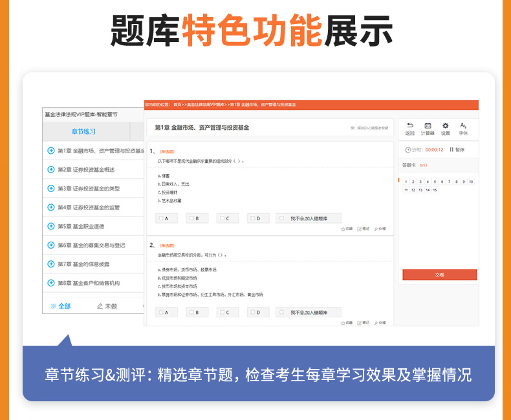This screenshot has height=420, width=511.
Task: Expand 第6章 基金的募集交易与登记 plus icon
Action: (51, 245)
